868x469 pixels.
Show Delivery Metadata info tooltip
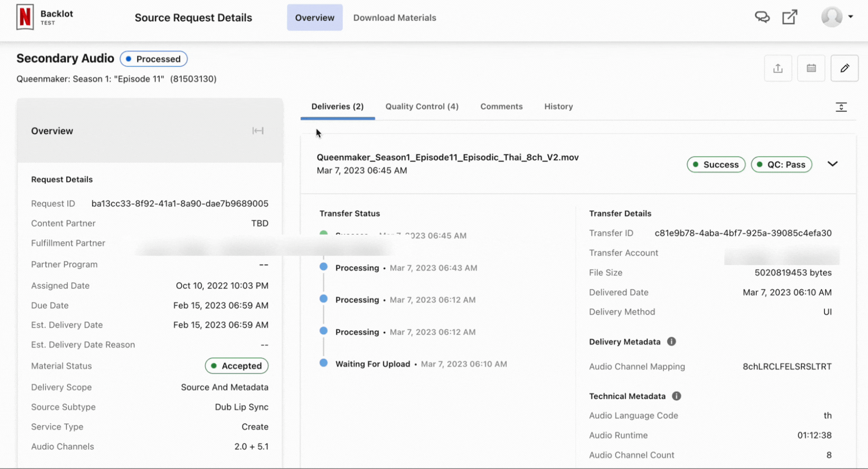coord(671,341)
